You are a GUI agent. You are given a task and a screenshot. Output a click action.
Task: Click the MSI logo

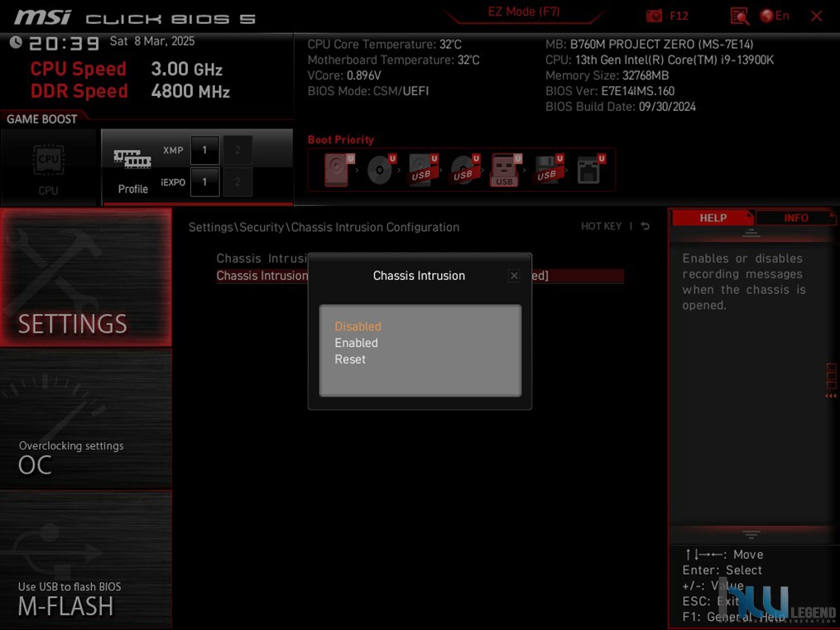click(x=43, y=17)
